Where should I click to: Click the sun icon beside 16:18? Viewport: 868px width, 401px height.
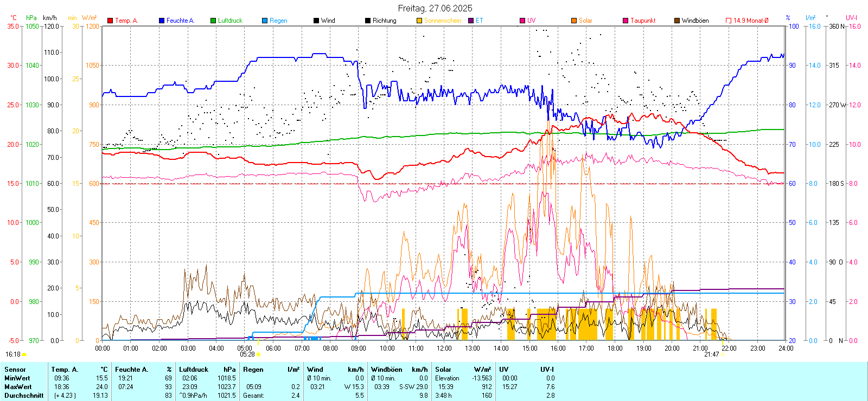click(24, 354)
